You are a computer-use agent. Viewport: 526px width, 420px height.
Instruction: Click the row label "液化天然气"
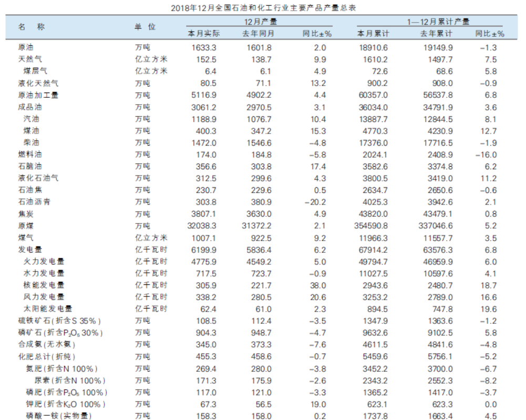click(x=38, y=83)
